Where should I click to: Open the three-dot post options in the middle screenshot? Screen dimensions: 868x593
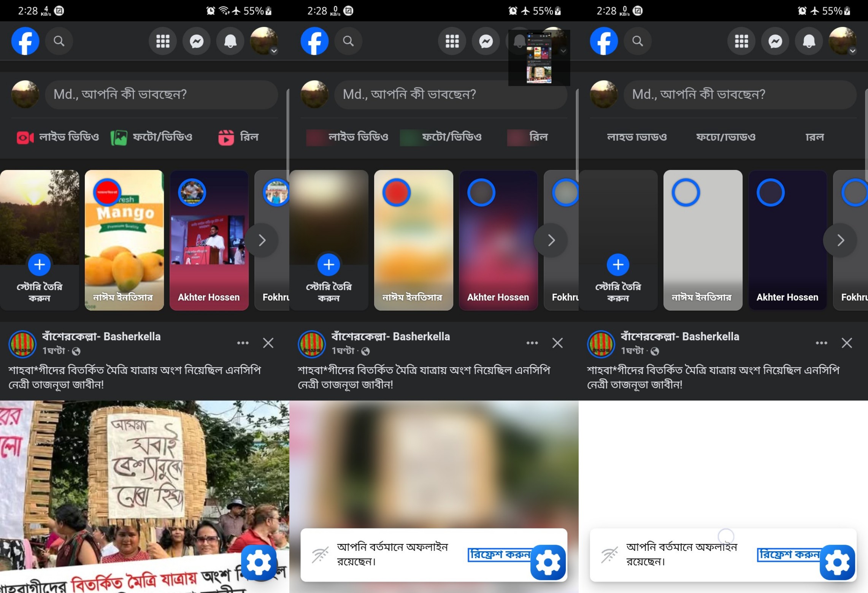(x=532, y=343)
